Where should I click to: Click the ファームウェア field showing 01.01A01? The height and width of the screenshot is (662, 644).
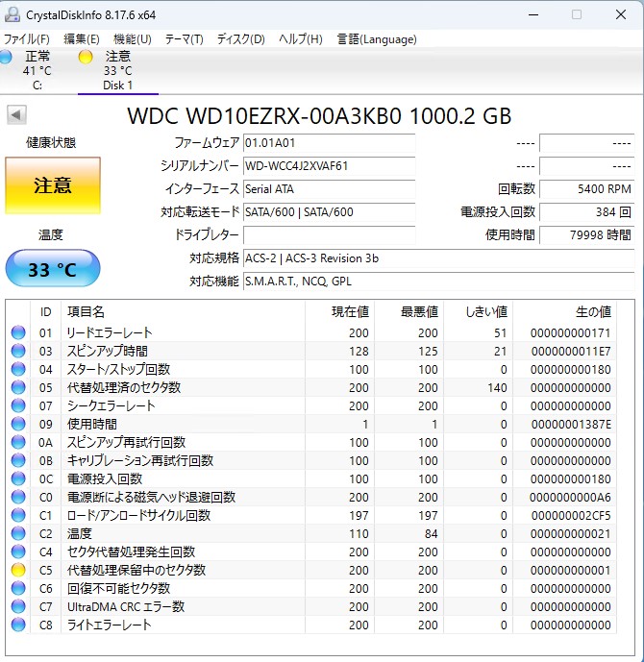[x=330, y=143]
